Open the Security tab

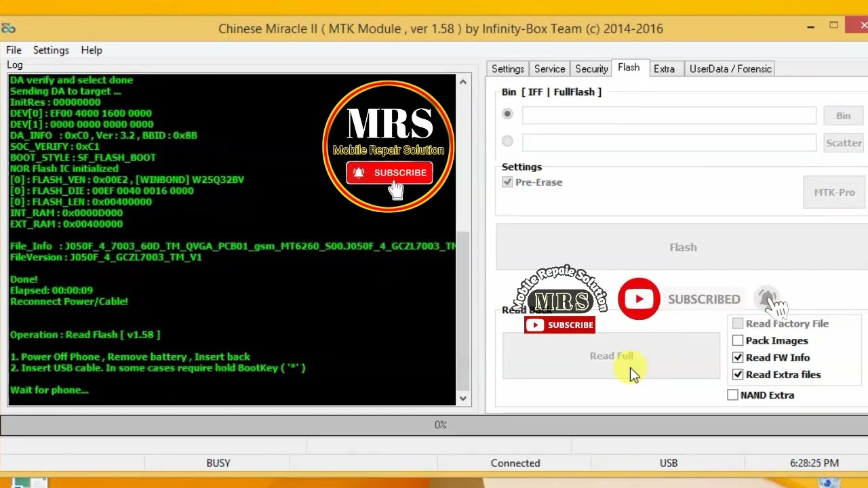click(x=591, y=69)
